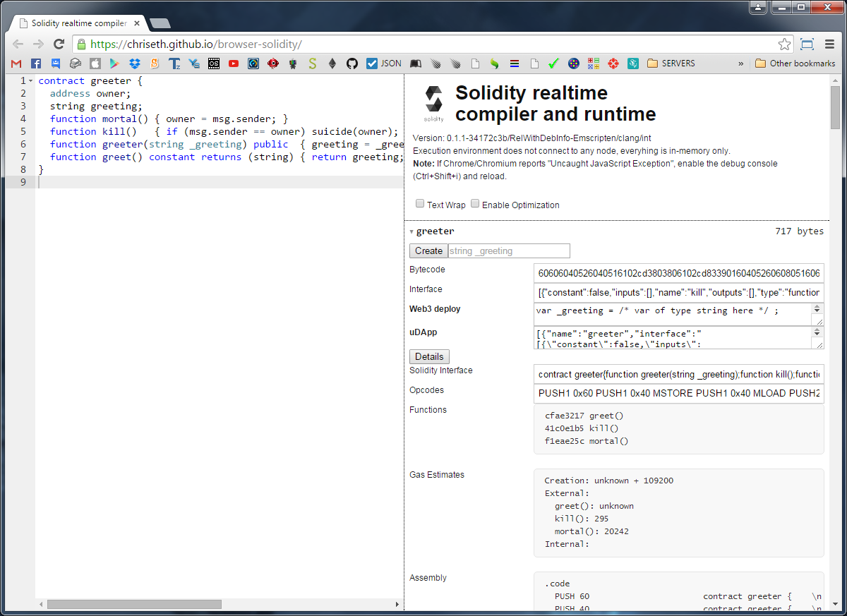Click the Interface JSON field

[679, 293]
